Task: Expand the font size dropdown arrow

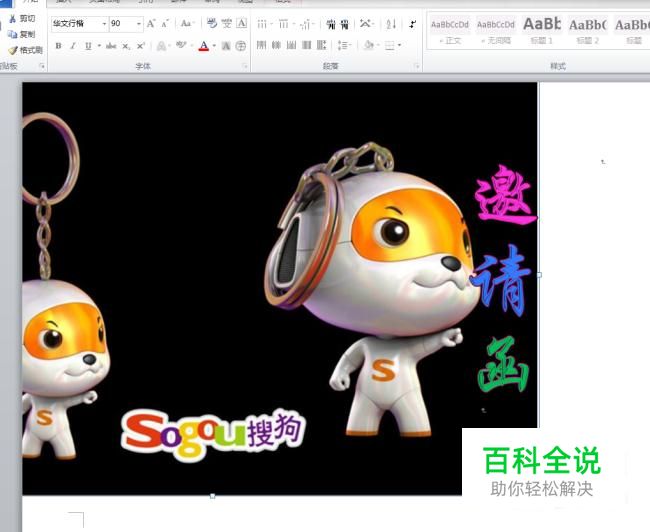Action: coord(139,24)
